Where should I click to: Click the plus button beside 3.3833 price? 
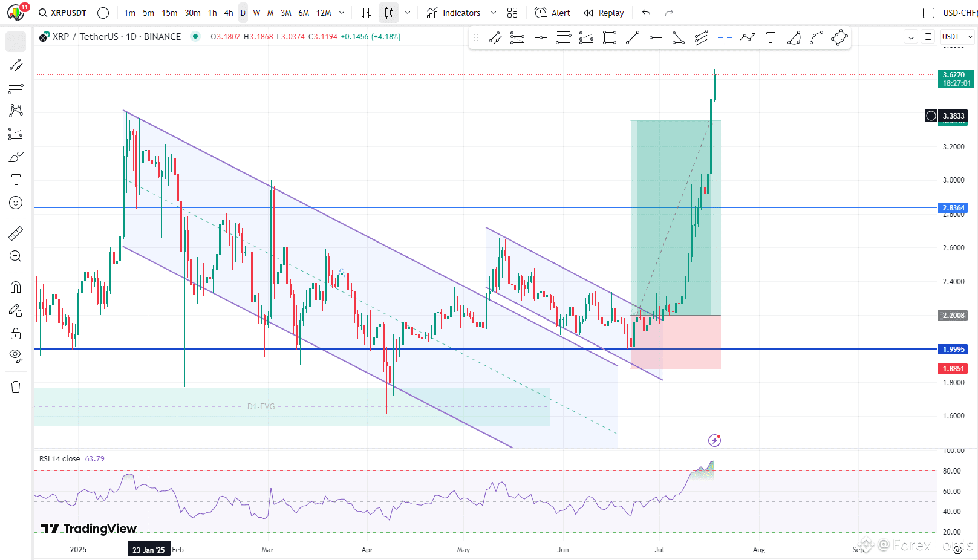click(931, 116)
